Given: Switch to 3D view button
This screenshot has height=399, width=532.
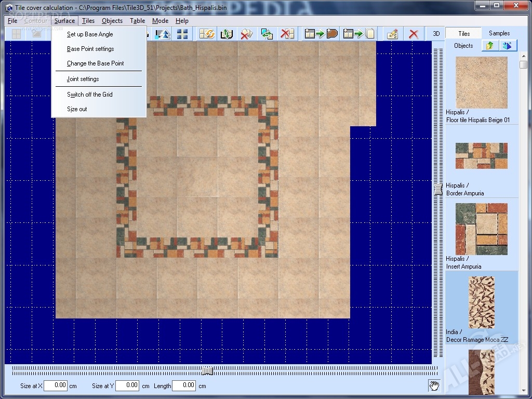Looking at the screenshot, I should coord(436,34).
